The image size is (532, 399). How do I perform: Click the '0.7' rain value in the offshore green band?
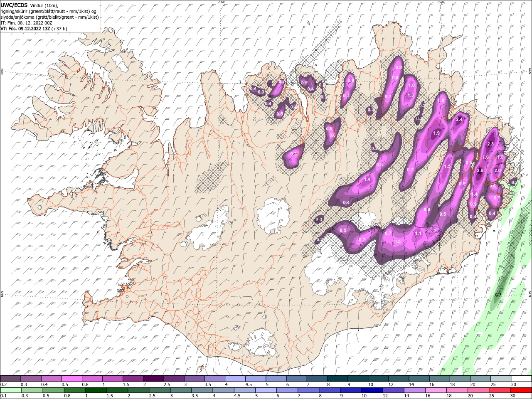coord(498,295)
